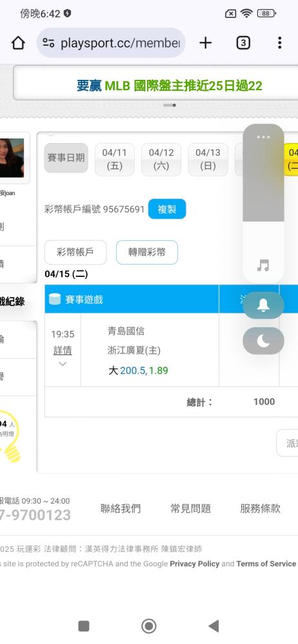Click the 轉贈彩幣 button

pos(147,252)
